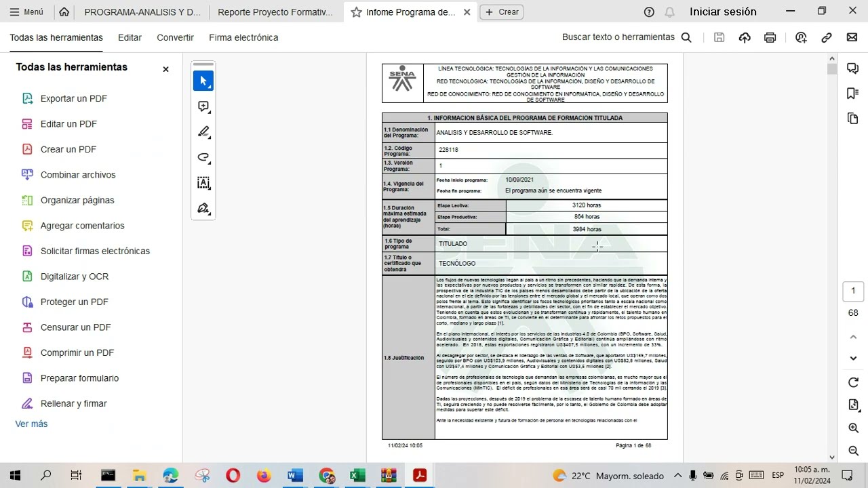Open Word from the taskbar

pyautogui.click(x=295, y=476)
